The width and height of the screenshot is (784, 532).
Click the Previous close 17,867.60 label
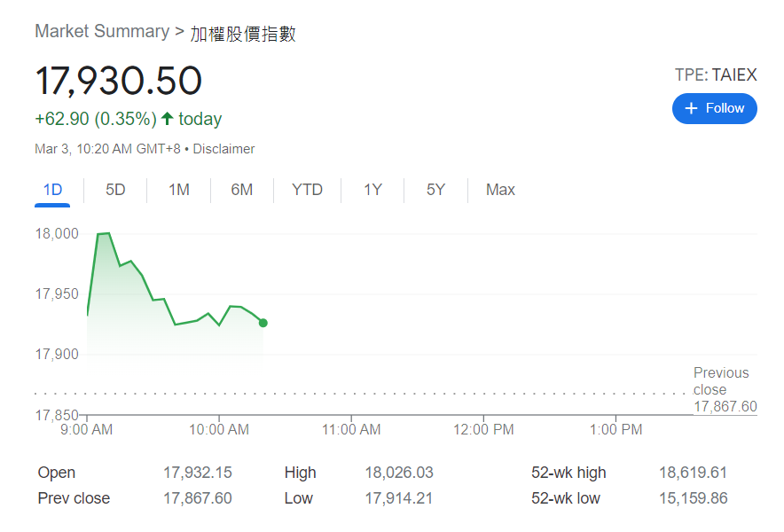[x=724, y=389]
